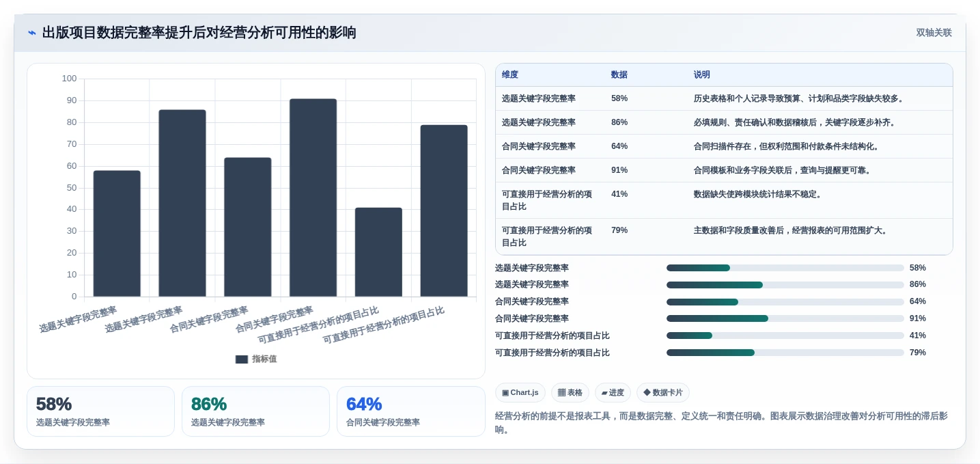Open the green 86% stat card
Image resolution: width=980 pixels, height=464 pixels.
(255, 411)
